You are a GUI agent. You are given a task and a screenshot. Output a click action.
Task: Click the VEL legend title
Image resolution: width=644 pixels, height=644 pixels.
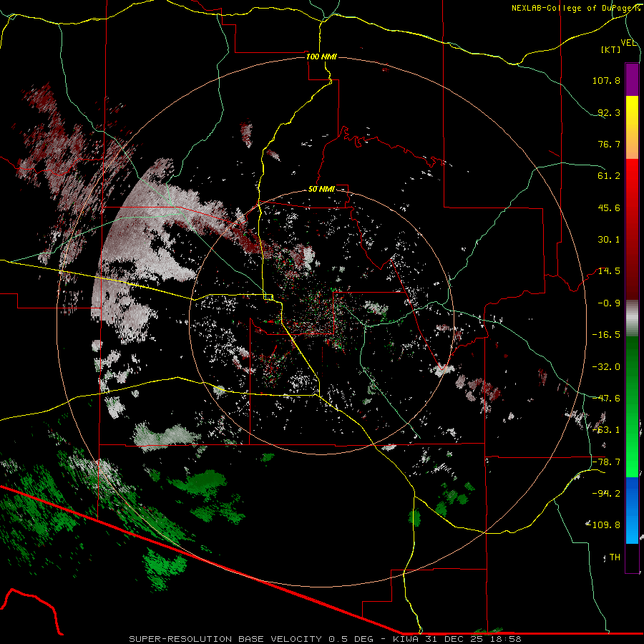click(x=628, y=43)
